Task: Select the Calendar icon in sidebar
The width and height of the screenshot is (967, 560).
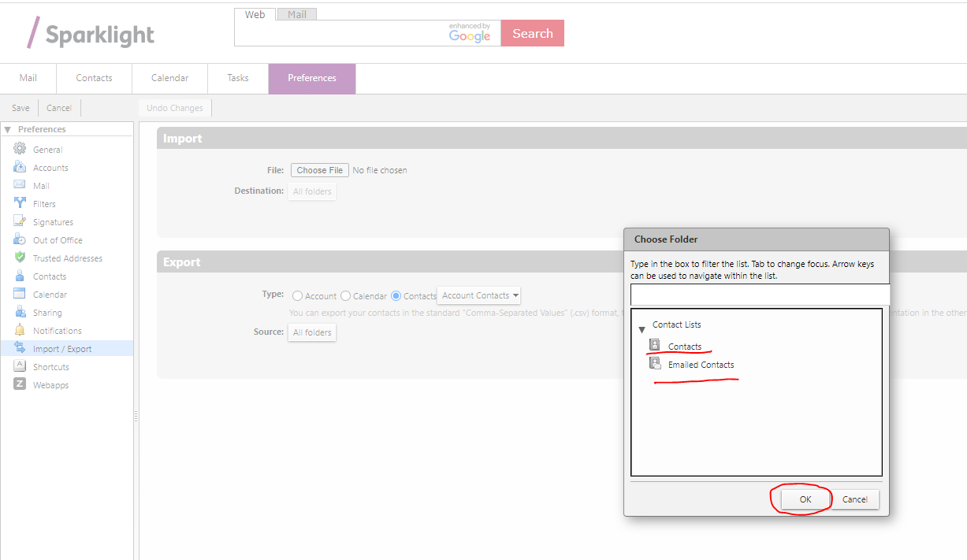Action: tap(20, 294)
